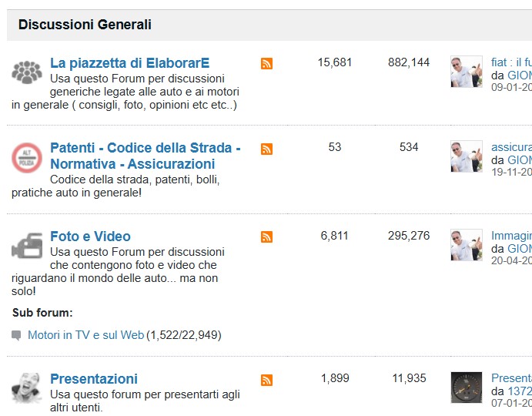532x416 pixels.
Task: Open La piazzetta di ElaborarE forum
Action: [129, 63]
